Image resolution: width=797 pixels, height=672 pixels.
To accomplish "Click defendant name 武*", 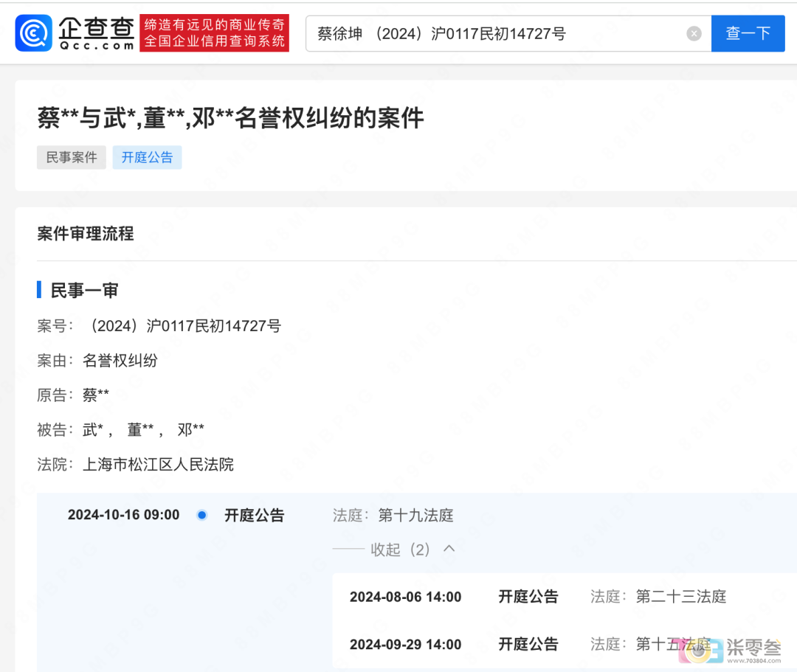I will click(93, 430).
